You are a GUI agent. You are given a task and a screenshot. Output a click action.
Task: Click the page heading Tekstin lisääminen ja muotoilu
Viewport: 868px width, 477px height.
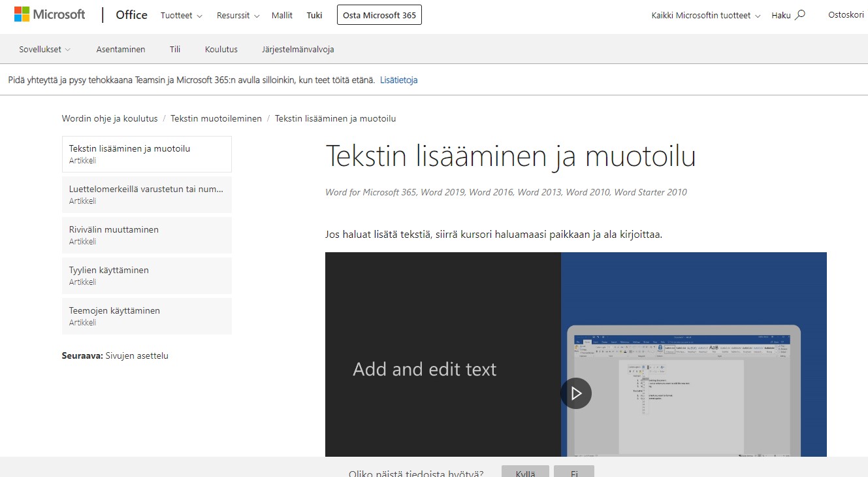click(510, 156)
